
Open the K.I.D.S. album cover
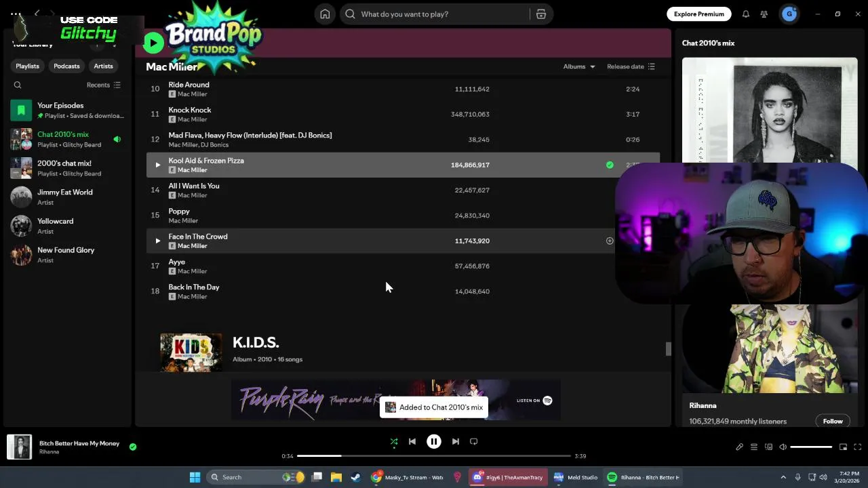[191, 352]
